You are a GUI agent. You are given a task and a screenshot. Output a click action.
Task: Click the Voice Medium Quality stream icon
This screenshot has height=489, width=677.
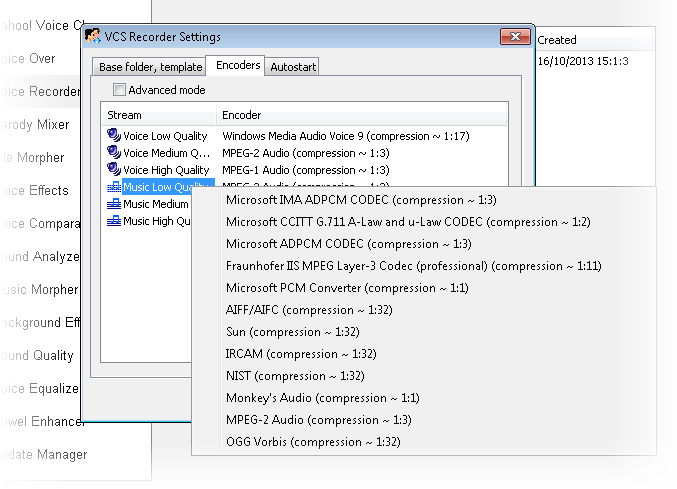click(114, 152)
